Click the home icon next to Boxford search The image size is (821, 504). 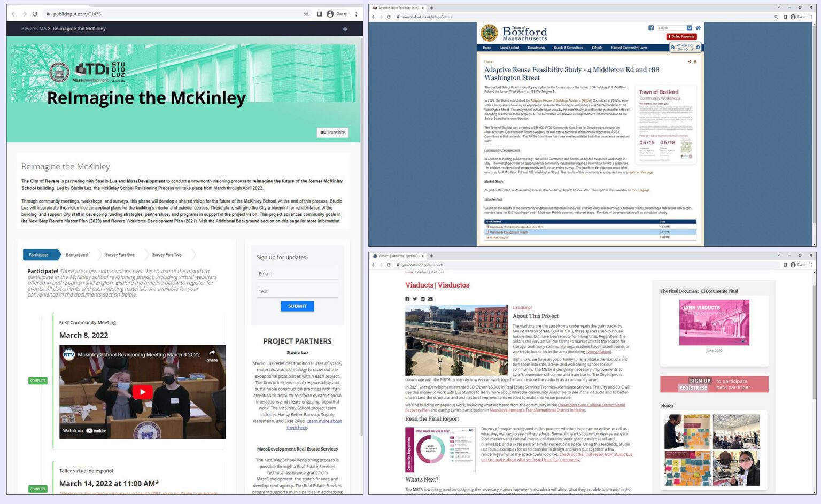pyautogui.click(x=698, y=28)
